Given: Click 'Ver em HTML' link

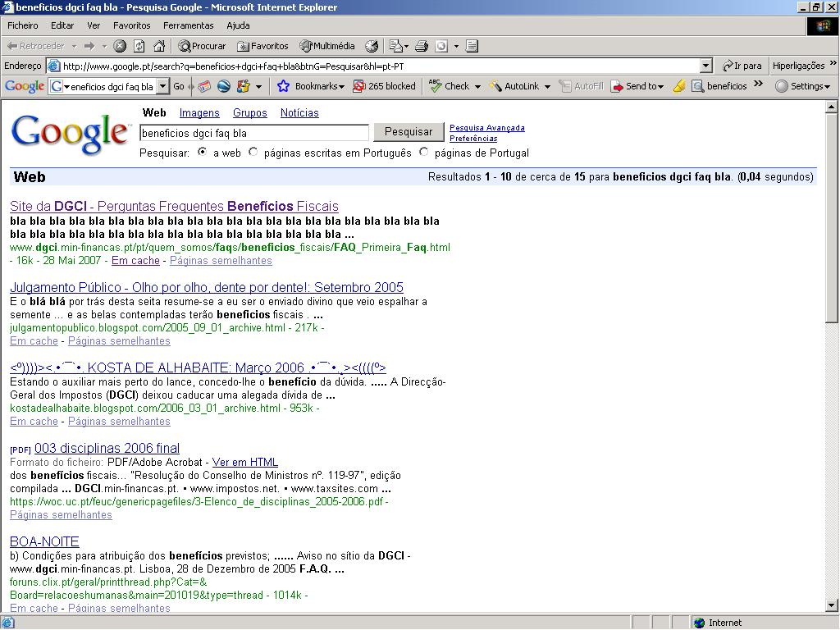Looking at the screenshot, I should click(244, 463).
